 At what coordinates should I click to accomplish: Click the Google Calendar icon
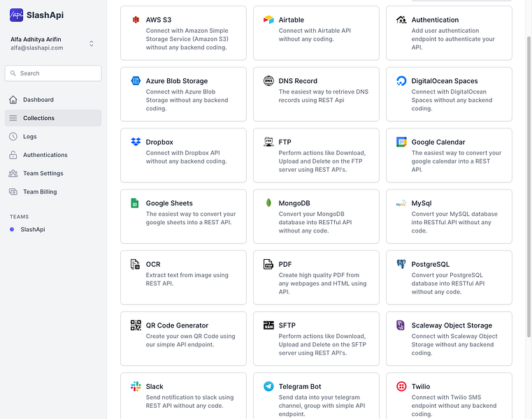[x=401, y=142]
